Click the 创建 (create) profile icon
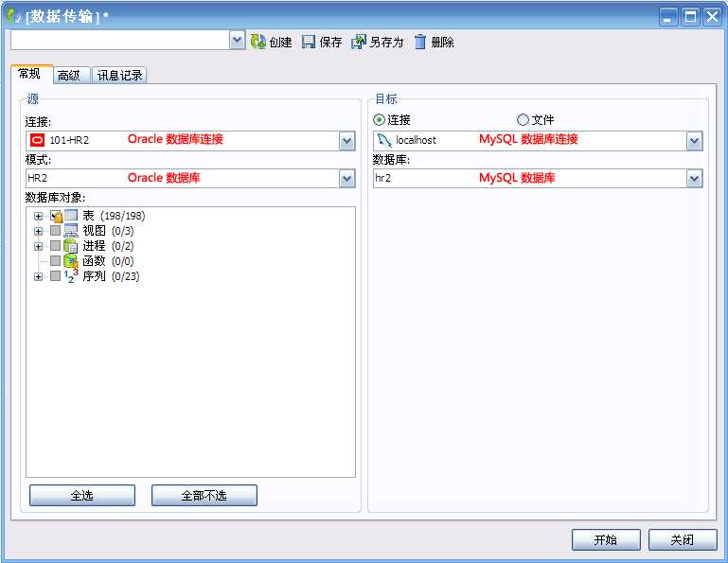This screenshot has height=563, width=728. [258, 42]
